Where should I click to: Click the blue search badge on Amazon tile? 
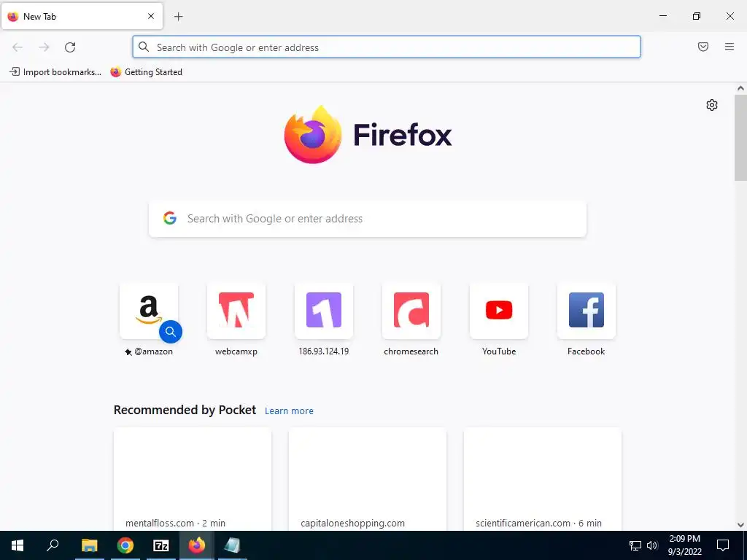coord(171,332)
